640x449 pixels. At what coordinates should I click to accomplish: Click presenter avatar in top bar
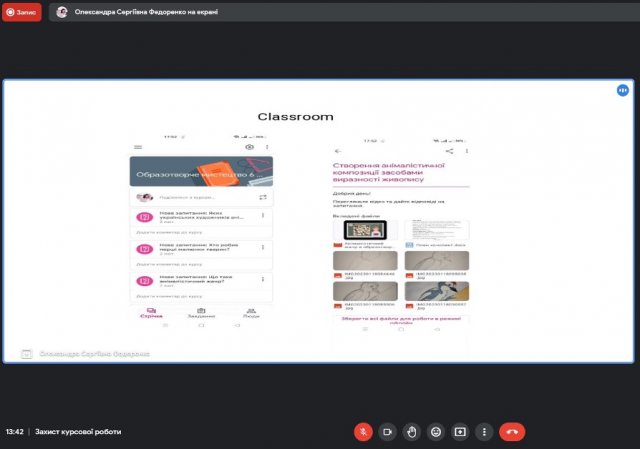[x=62, y=12]
